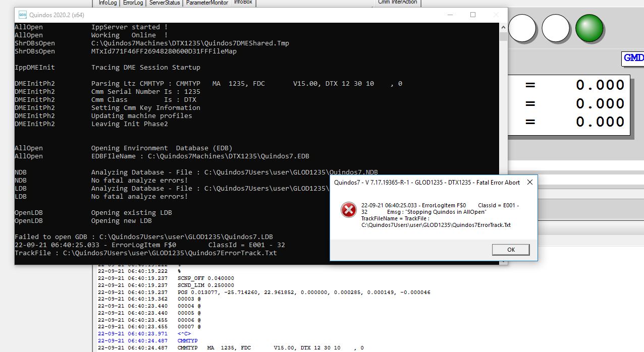Open the ParameterMonitor tab

point(207,3)
